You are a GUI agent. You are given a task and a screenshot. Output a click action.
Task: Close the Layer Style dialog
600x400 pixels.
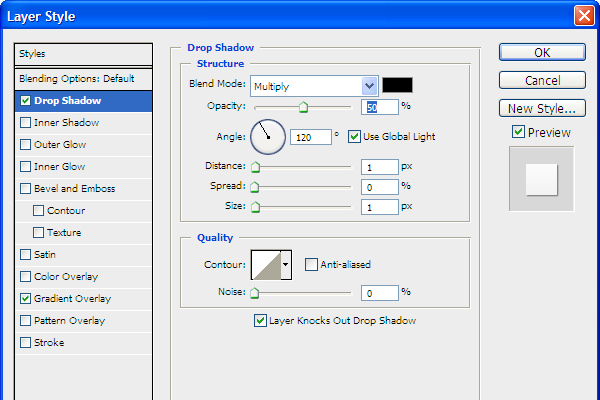click(x=584, y=16)
